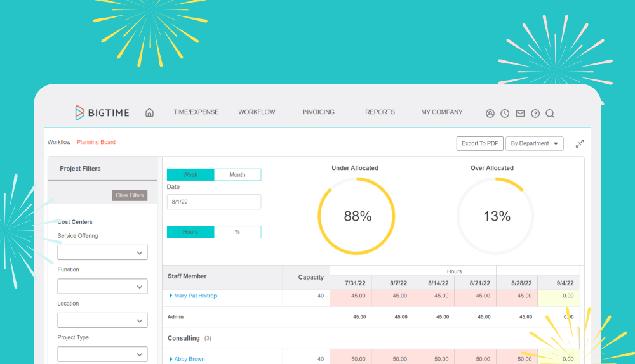Open the By Department dropdown
The width and height of the screenshot is (635, 364).
[x=535, y=143]
